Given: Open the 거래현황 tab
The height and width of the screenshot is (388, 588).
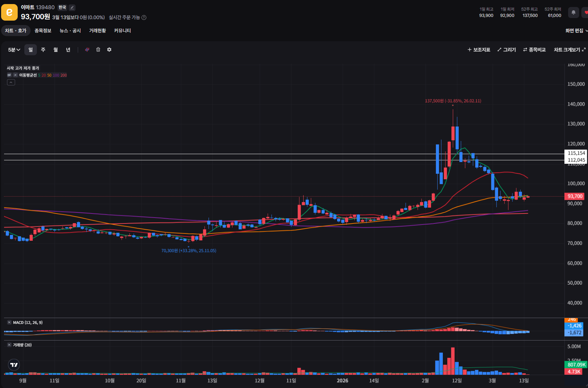Looking at the screenshot, I should tap(98, 31).
